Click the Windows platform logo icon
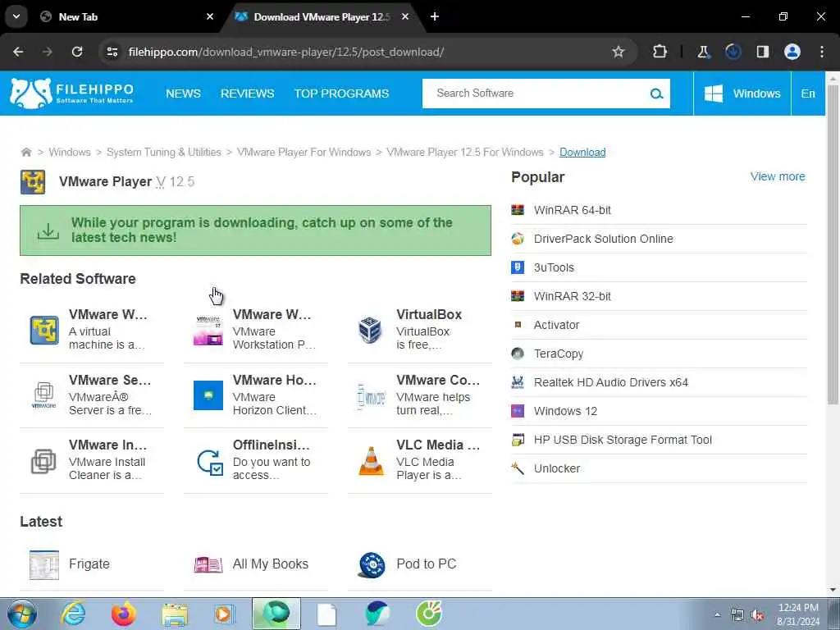The image size is (840, 630). point(714,94)
